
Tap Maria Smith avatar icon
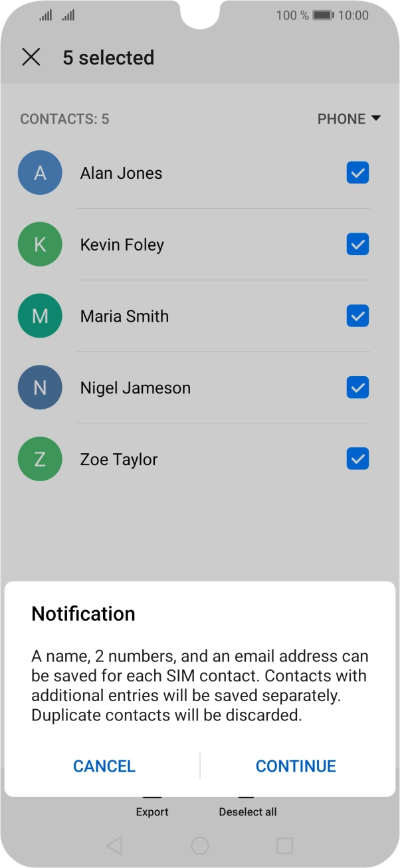(40, 316)
